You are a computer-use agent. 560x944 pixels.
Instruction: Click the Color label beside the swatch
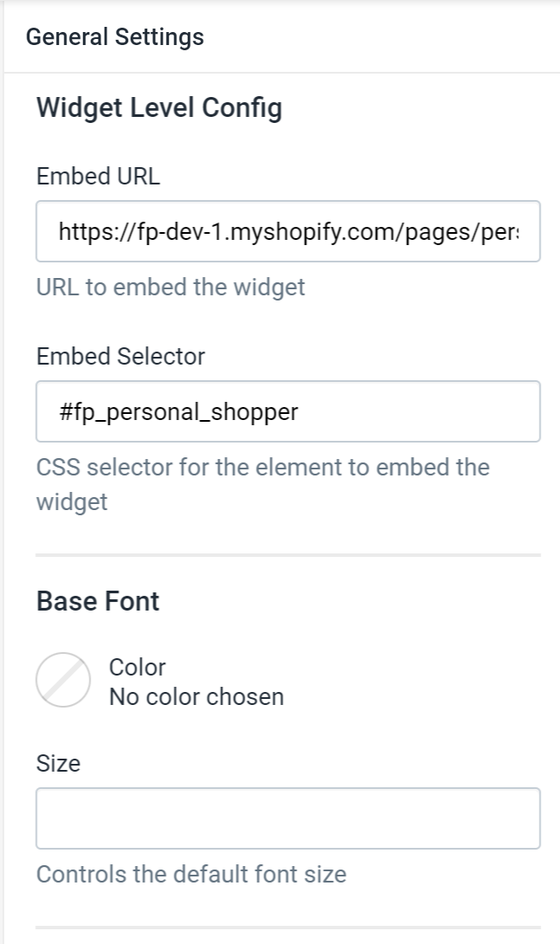coord(137,667)
